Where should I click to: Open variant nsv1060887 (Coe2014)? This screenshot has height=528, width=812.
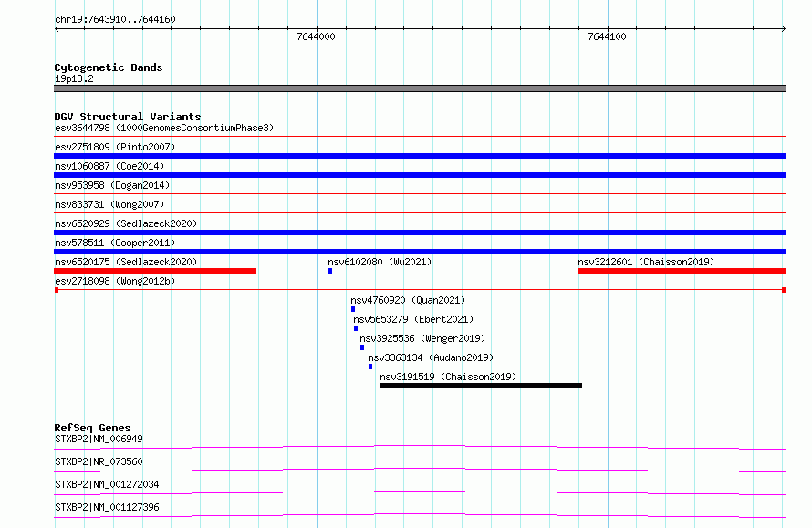[109, 166]
